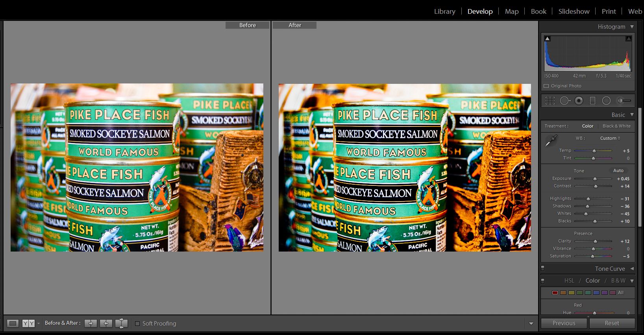Select the yellow color swatch

point(572,292)
